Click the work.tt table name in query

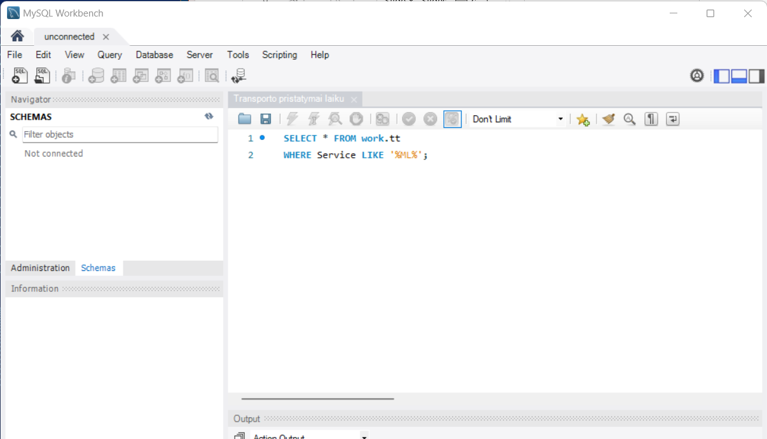tap(381, 139)
